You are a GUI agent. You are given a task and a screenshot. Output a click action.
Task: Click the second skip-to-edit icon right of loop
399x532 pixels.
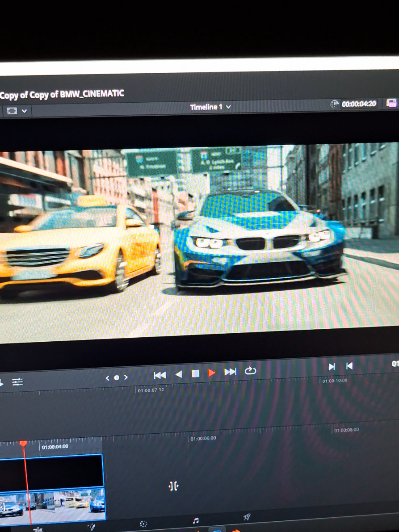point(349,366)
